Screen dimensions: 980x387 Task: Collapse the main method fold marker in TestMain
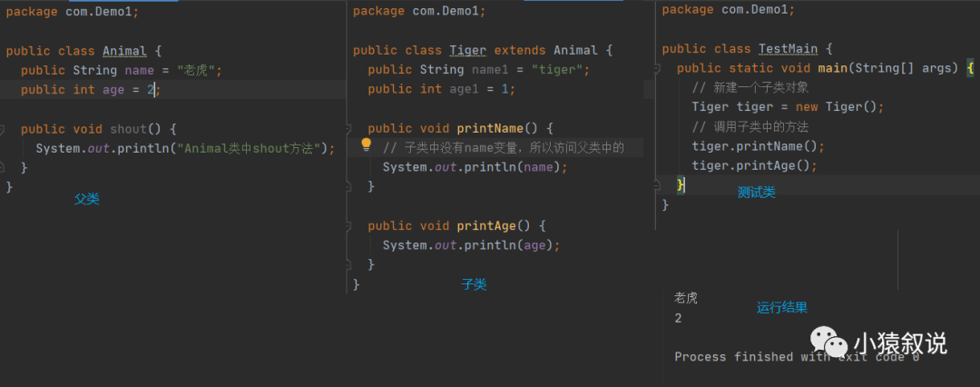(658, 68)
